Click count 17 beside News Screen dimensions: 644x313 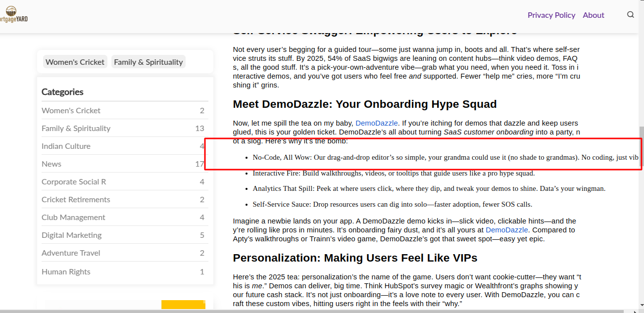199,164
